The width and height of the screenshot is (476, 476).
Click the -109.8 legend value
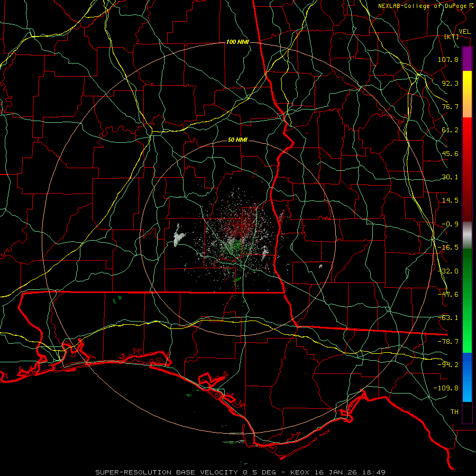446,388
